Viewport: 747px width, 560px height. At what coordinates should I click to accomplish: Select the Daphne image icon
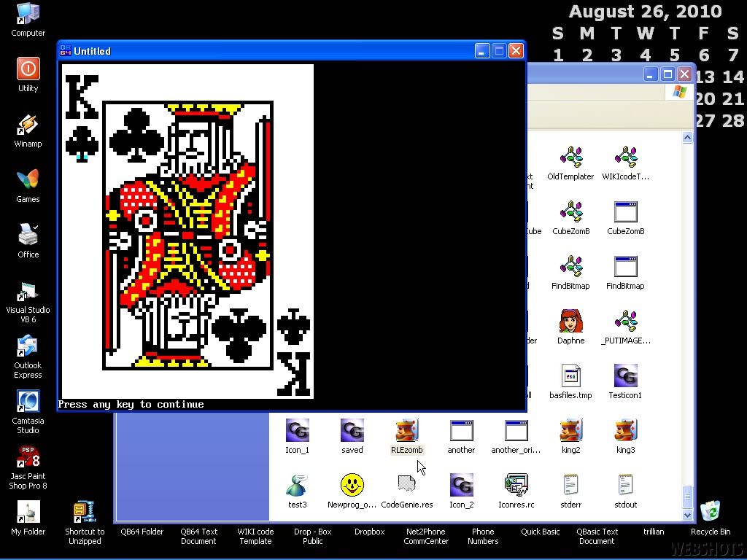pyautogui.click(x=570, y=327)
